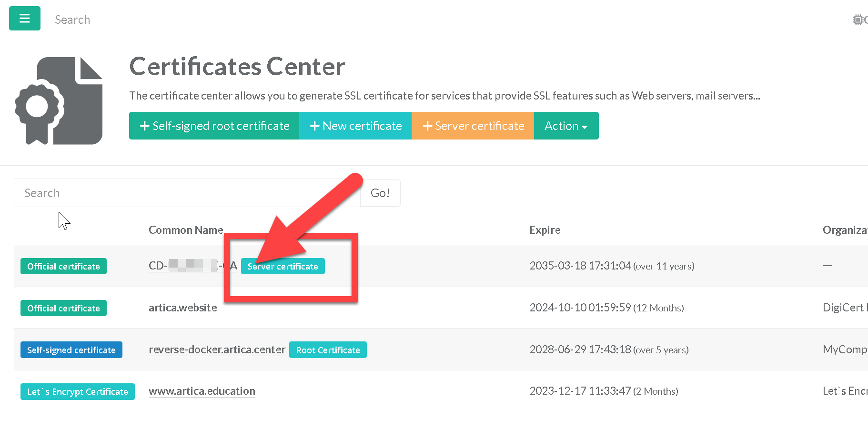Image resolution: width=868 pixels, height=429 pixels.
Task: Click the Server certificate tag in first row
Action: click(x=283, y=266)
